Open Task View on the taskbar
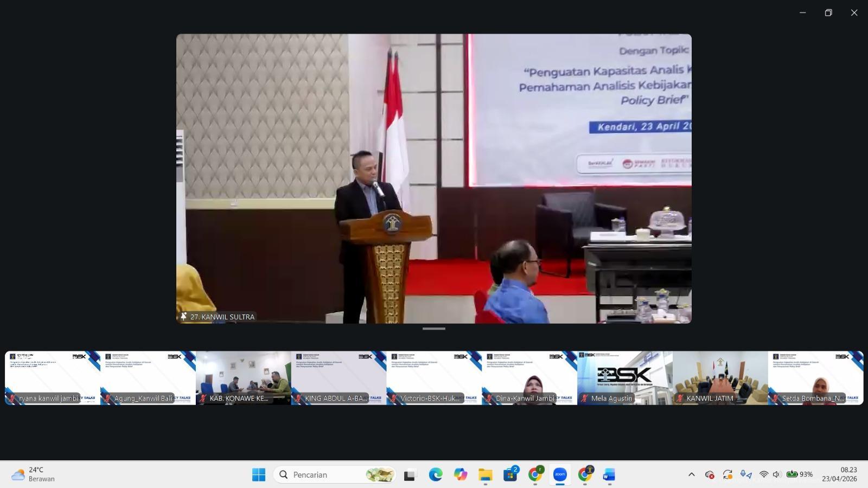 tap(410, 475)
